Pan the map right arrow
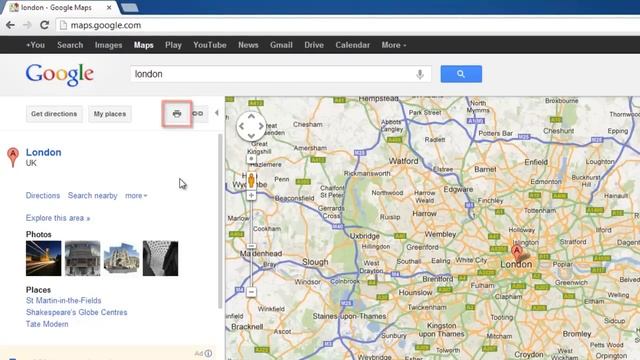 click(261, 126)
